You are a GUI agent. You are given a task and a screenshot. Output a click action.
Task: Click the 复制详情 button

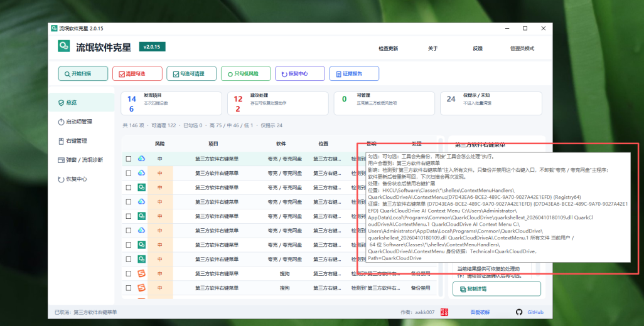496,288
